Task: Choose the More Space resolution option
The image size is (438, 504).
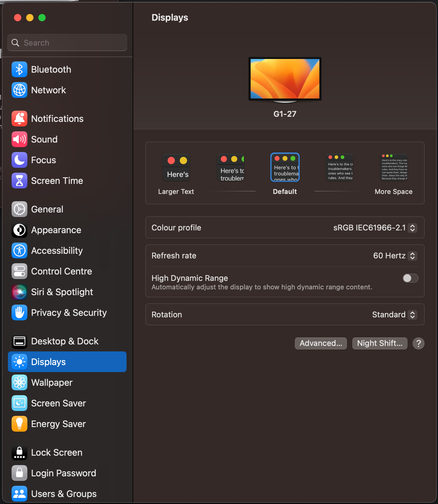Action: tap(394, 167)
